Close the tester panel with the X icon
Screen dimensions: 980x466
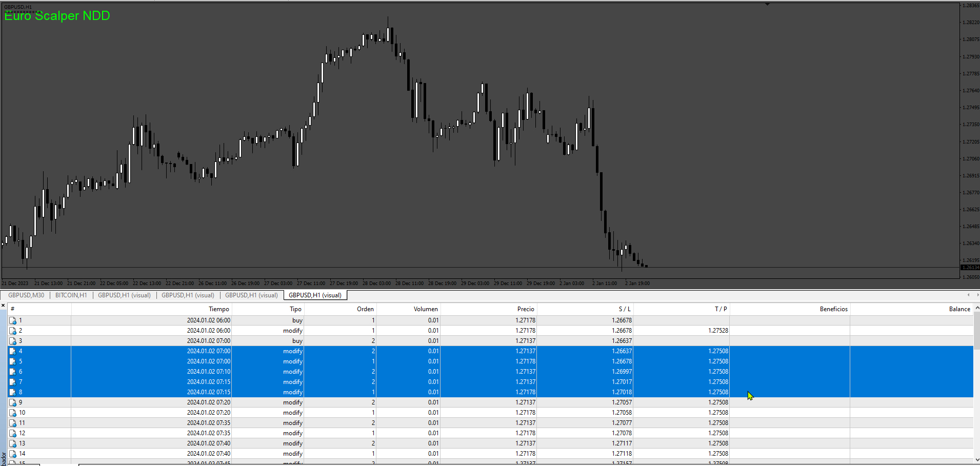tap(3, 306)
